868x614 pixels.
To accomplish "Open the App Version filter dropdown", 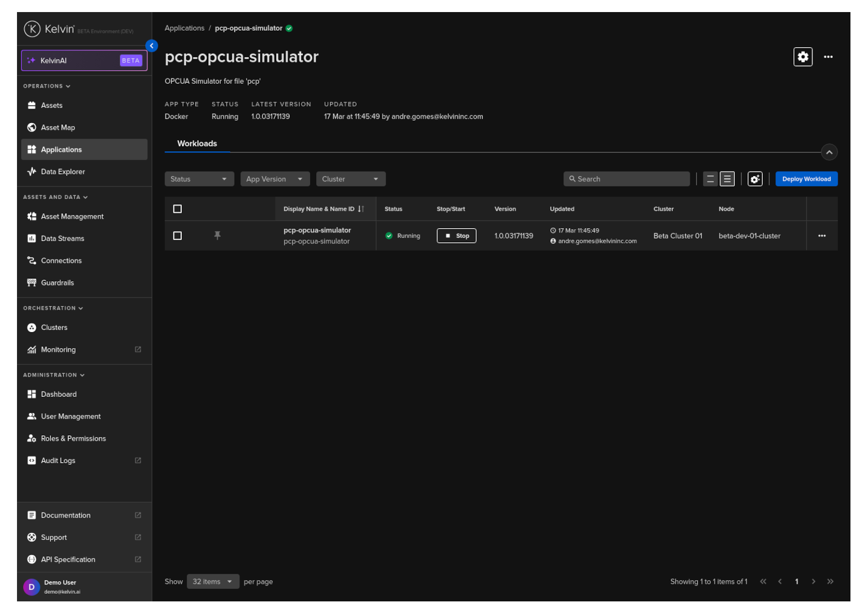I will click(x=275, y=179).
